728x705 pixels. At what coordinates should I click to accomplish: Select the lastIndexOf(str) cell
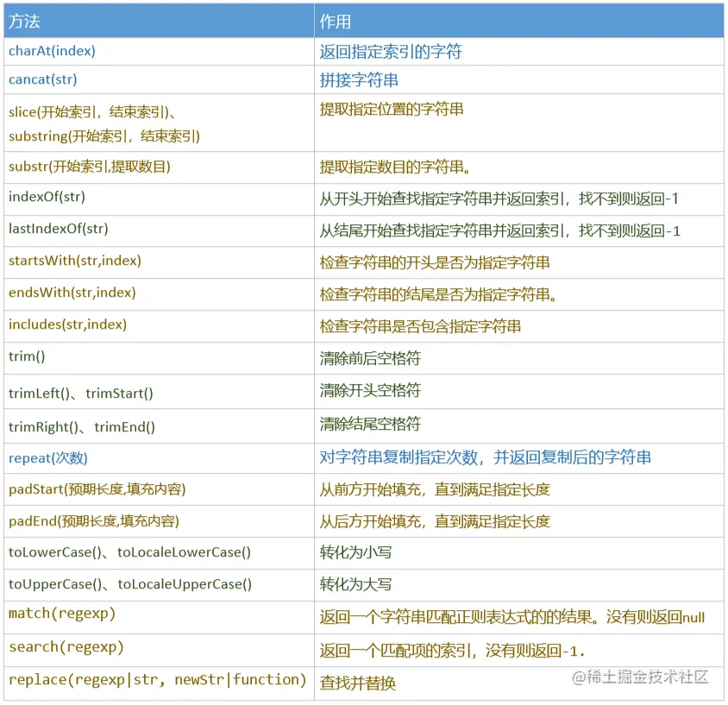coord(159,230)
